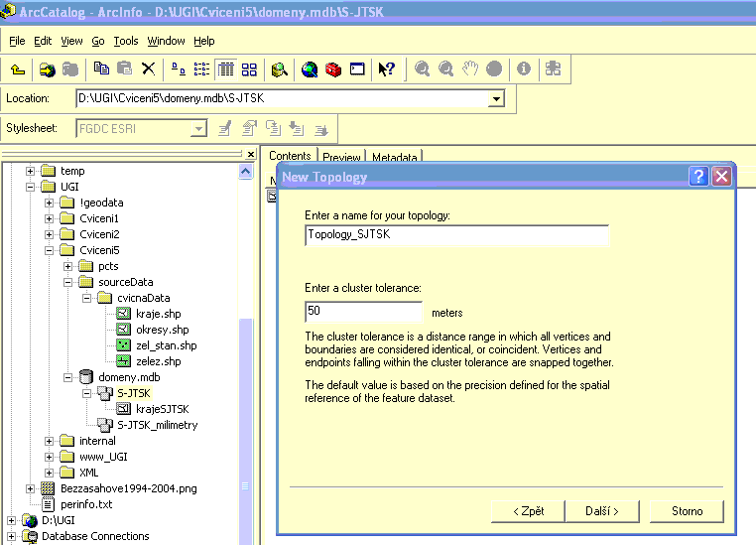
Task: Select perinfo.txt file
Action: (x=86, y=505)
